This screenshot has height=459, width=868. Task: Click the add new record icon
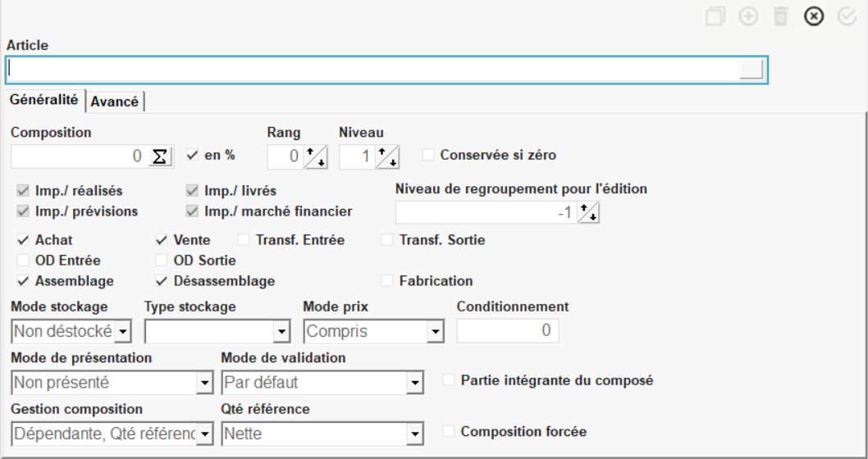tap(748, 16)
